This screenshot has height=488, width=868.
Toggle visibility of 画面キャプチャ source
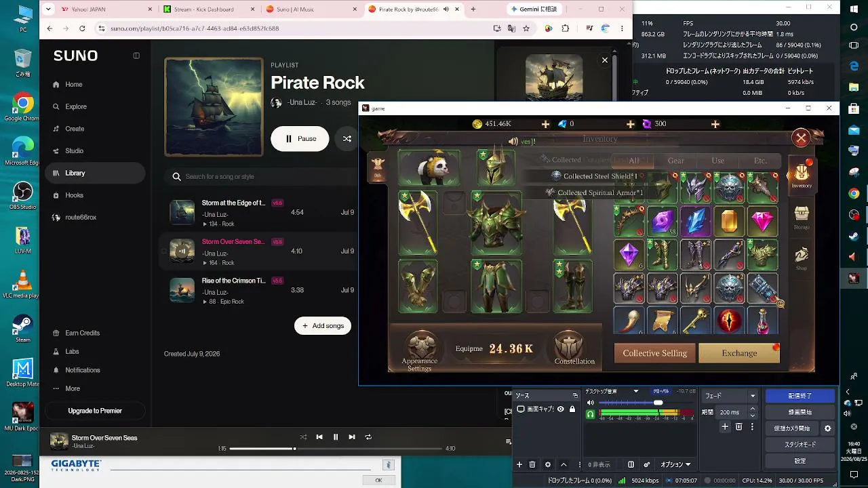pos(561,409)
